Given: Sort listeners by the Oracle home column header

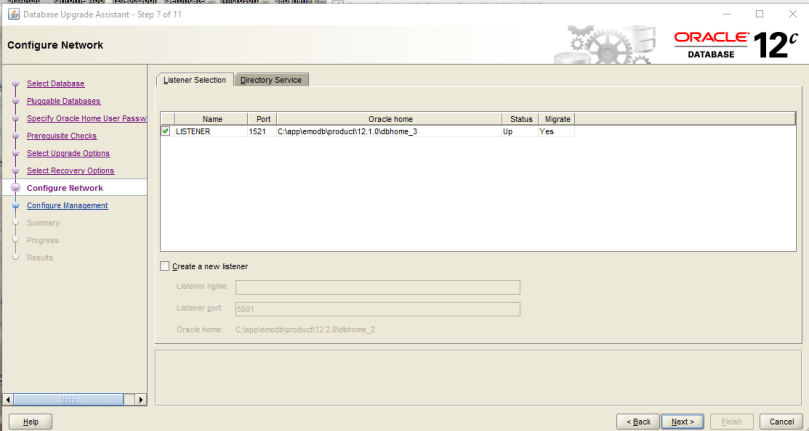Looking at the screenshot, I should pos(387,119).
